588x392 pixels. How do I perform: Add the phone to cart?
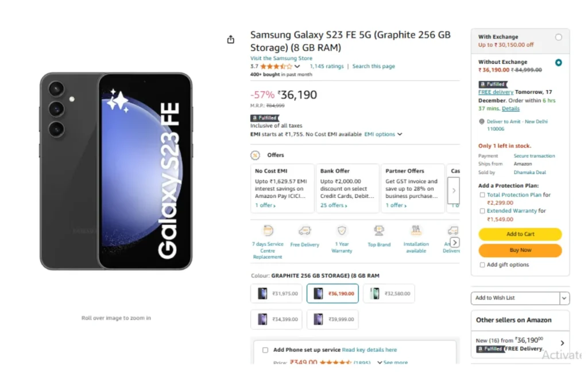click(520, 234)
